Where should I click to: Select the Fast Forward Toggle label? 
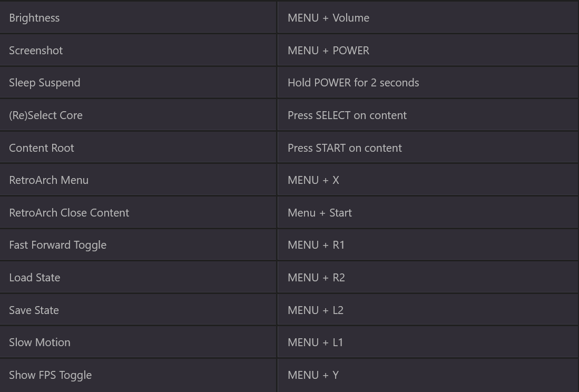(x=57, y=245)
